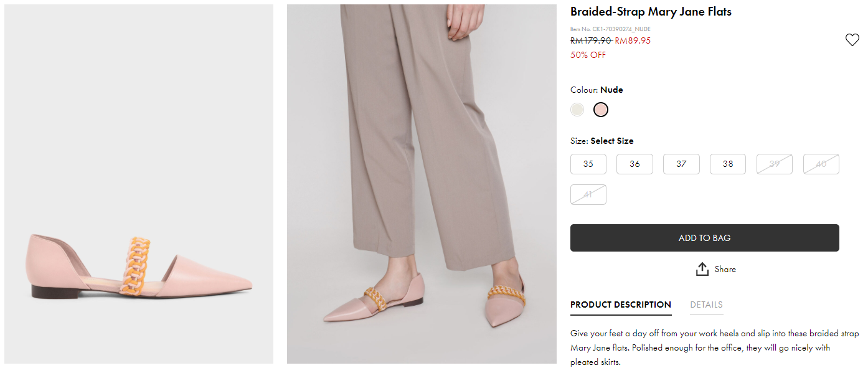Click the Share text link

(725, 269)
